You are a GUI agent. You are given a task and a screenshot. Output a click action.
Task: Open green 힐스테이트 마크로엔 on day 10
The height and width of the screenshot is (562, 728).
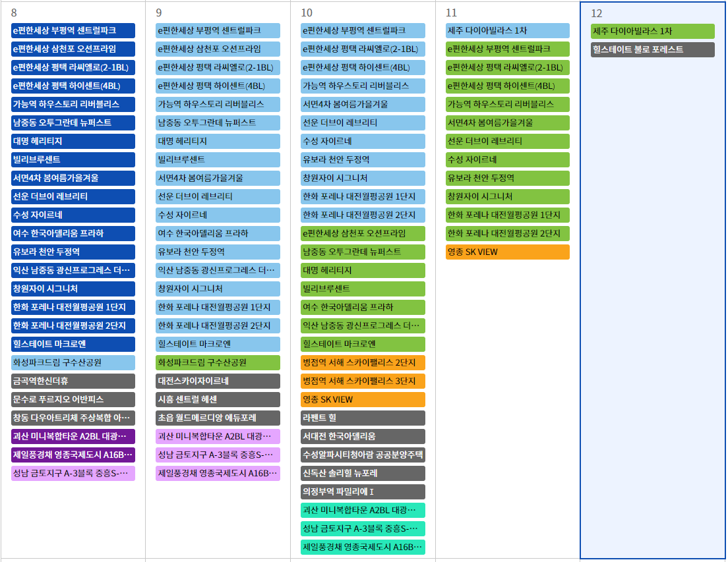tap(363, 344)
